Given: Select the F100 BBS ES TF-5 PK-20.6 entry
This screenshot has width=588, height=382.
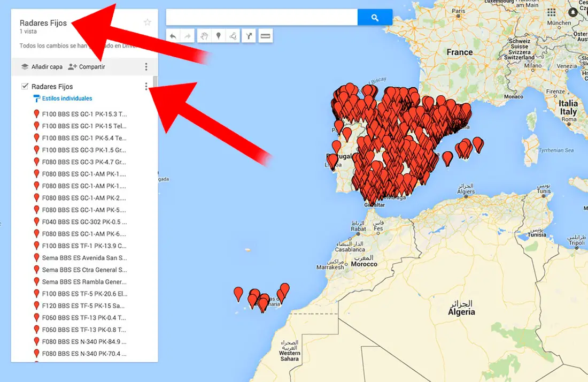Looking at the screenshot, I should 83,293.
